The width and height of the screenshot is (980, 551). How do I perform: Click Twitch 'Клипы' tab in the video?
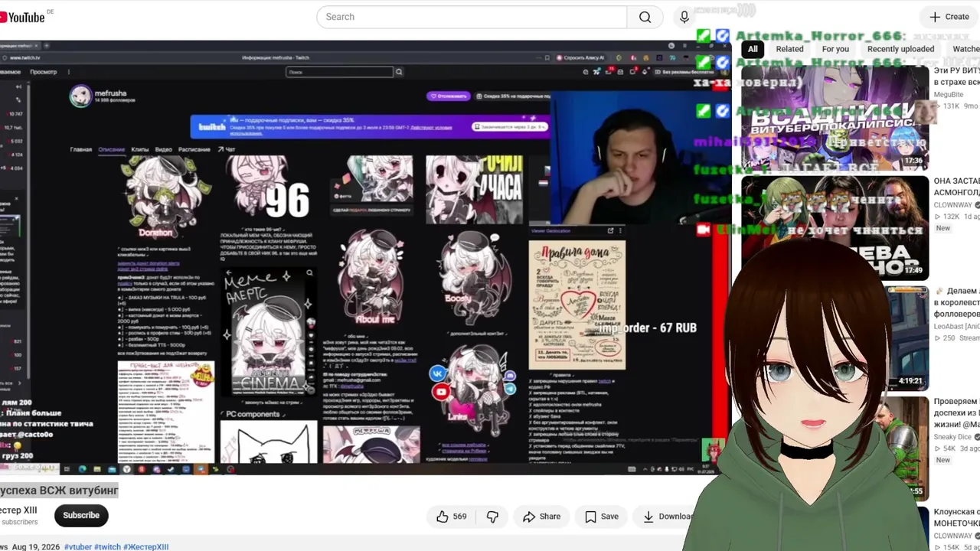tap(139, 149)
